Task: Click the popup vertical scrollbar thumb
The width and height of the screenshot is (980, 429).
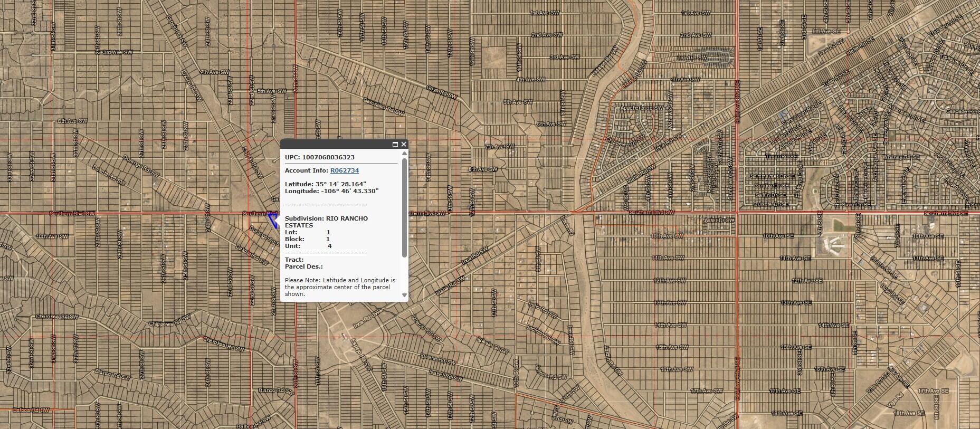Action: coord(405,207)
